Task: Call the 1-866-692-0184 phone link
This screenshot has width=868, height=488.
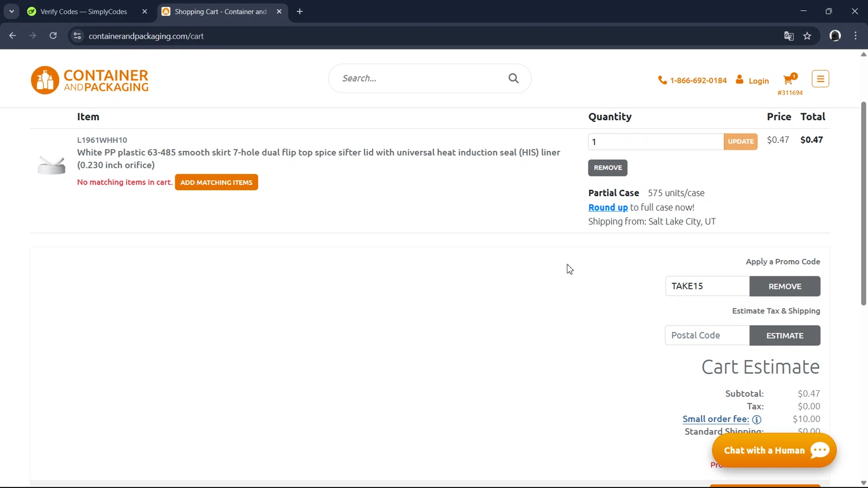Action: (x=698, y=80)
